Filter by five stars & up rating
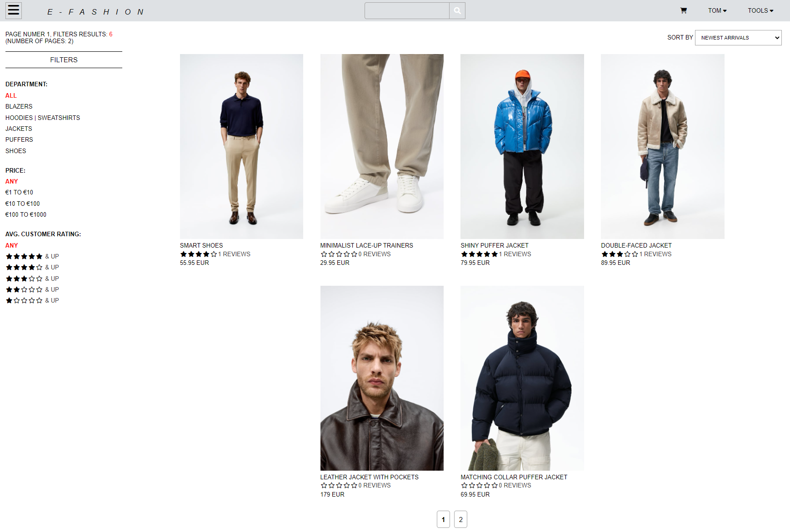 pos(32,256)
